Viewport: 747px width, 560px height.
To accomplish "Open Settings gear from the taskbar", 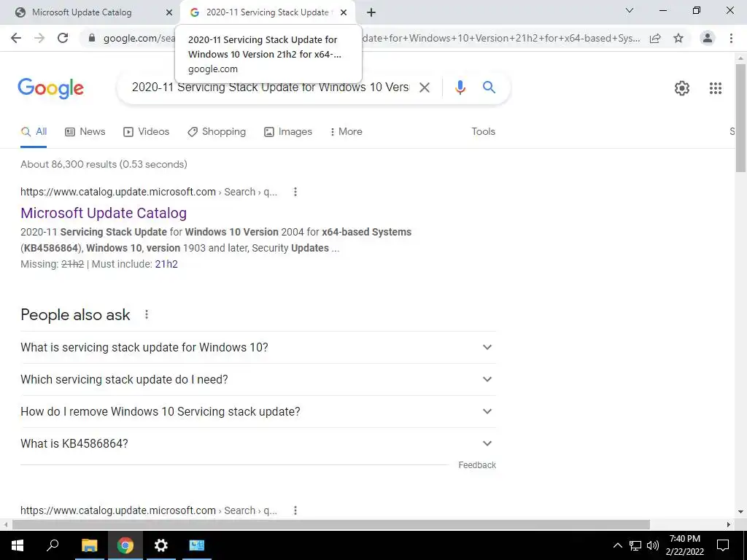I will [x=161, y=545].
